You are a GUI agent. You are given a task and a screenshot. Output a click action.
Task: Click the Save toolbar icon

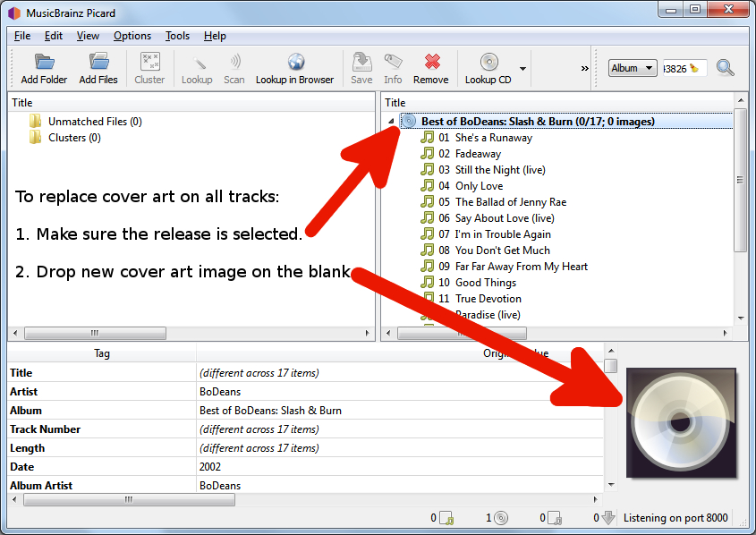(x=361, y=62)
